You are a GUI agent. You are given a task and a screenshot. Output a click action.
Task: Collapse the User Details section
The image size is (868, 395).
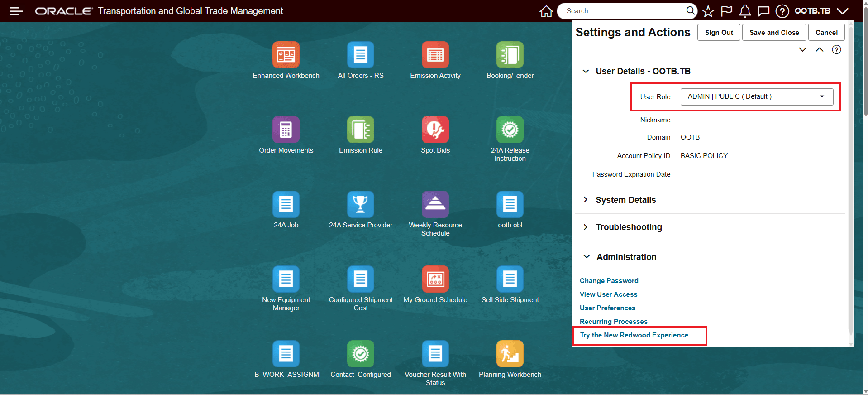pyautogui.click(x=586, y=71)
